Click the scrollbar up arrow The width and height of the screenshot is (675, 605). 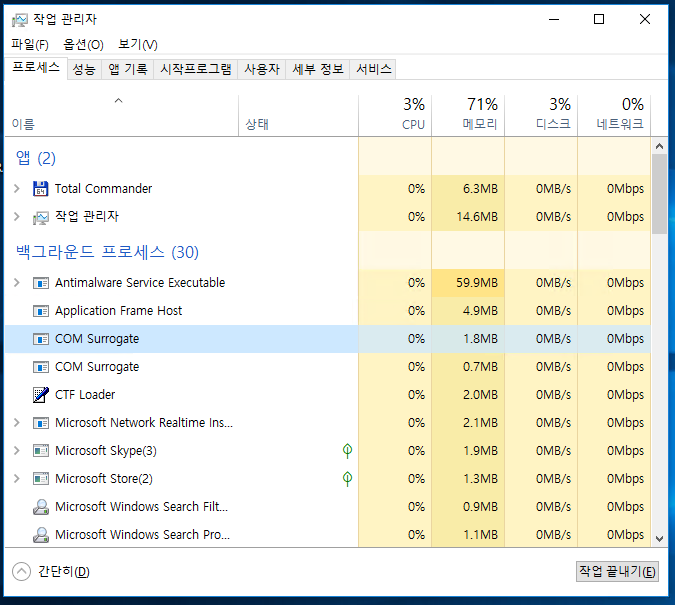coord(659,146)
